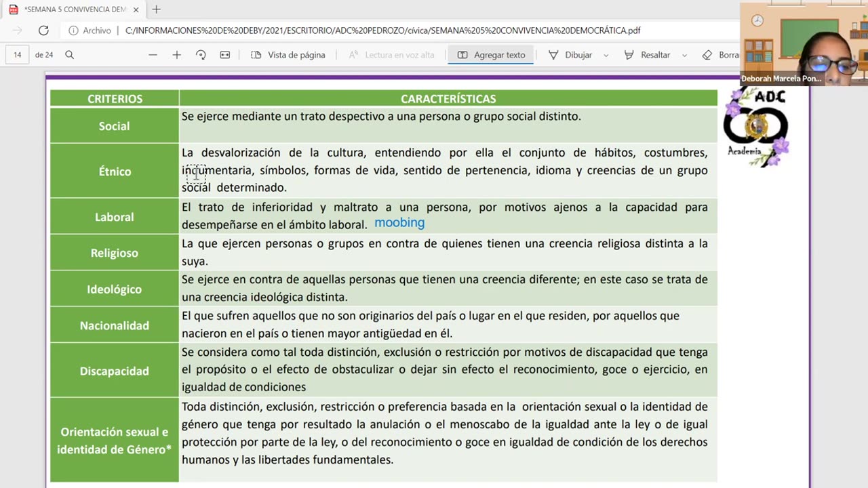Click text 'Se considera como tal toda distinción'
The width and height of the screenshot is (868, 488).
point(279,352)
